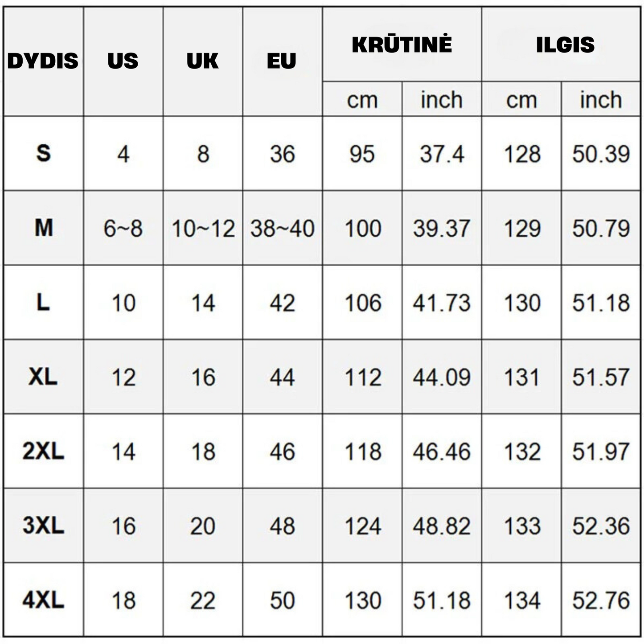This screenshot has height=644, width=644.
Task: Select the UK column header
Action: pos(203,61)
